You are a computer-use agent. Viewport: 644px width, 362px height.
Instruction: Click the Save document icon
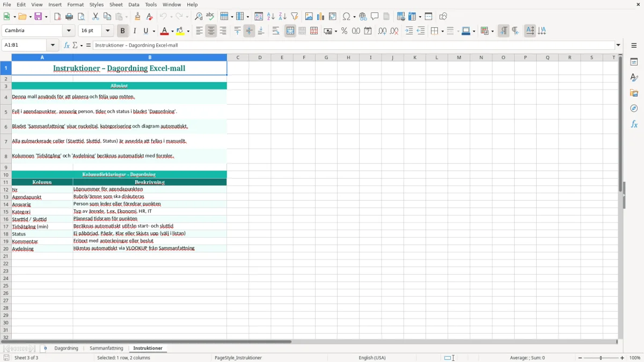pyautogui.click(x=39, y=17)
